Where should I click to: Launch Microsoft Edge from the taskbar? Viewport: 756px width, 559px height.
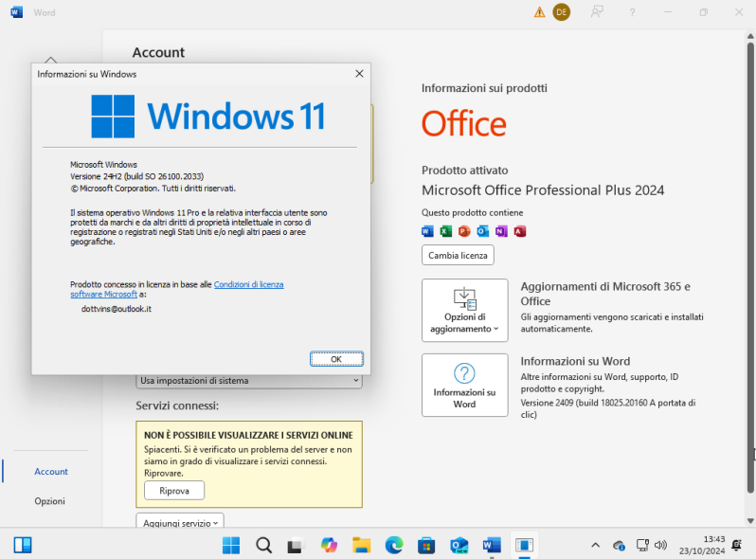pos(394,545)
